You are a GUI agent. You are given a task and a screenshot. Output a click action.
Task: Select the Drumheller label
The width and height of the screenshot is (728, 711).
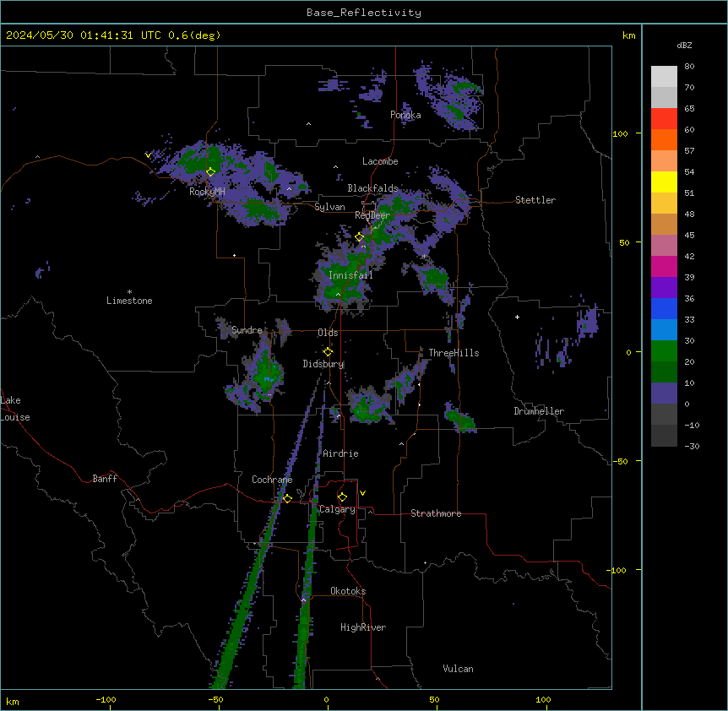coord(539,411)
